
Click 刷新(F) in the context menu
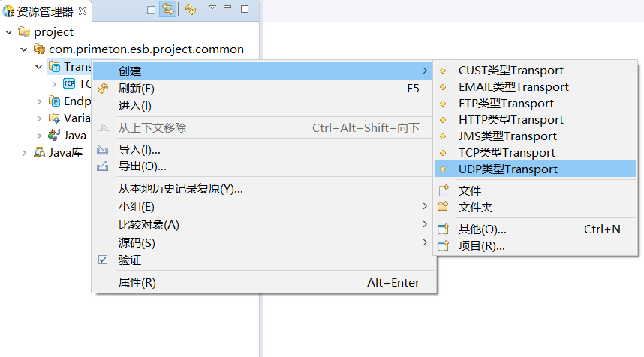137,88
